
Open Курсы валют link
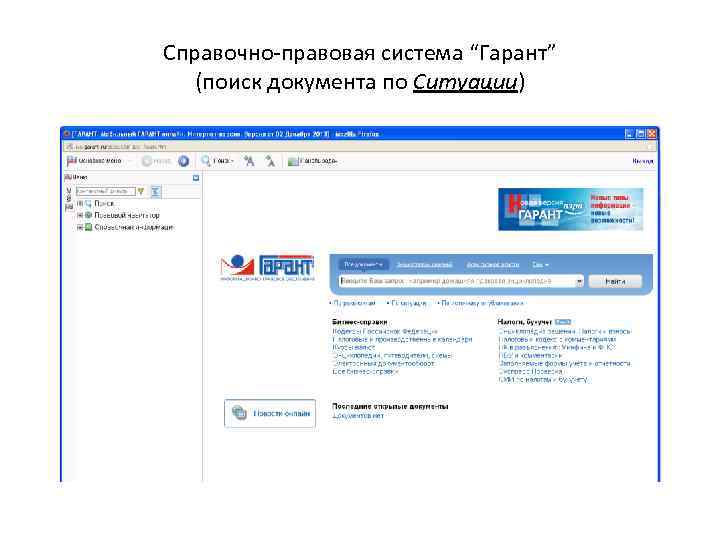(354, 347)
